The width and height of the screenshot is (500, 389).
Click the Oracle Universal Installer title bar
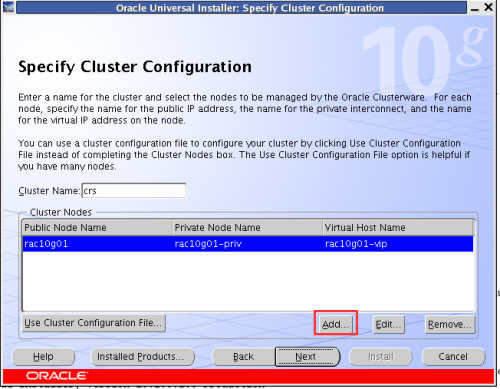click(x=241, y=8)
